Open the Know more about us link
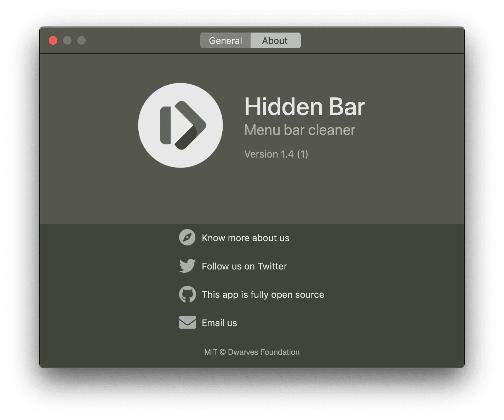The width and height of the screenshot is (504, 420). [246, 238]
